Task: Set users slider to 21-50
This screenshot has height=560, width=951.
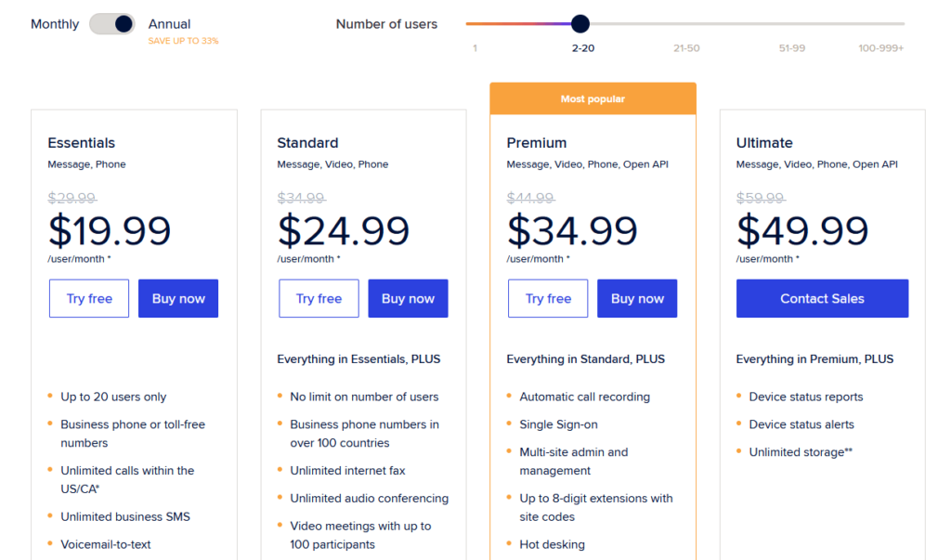Action: pos(686,48)
